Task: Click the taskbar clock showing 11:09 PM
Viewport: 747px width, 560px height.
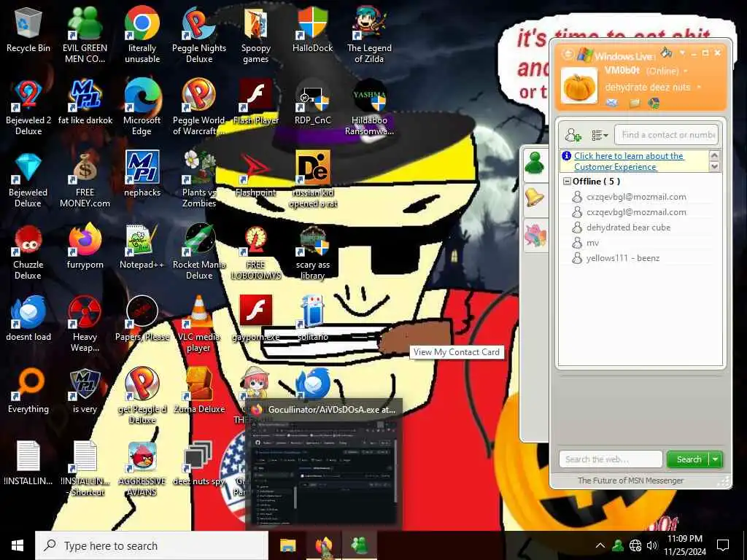Action: pyautogui.click(x=685, y=545)
